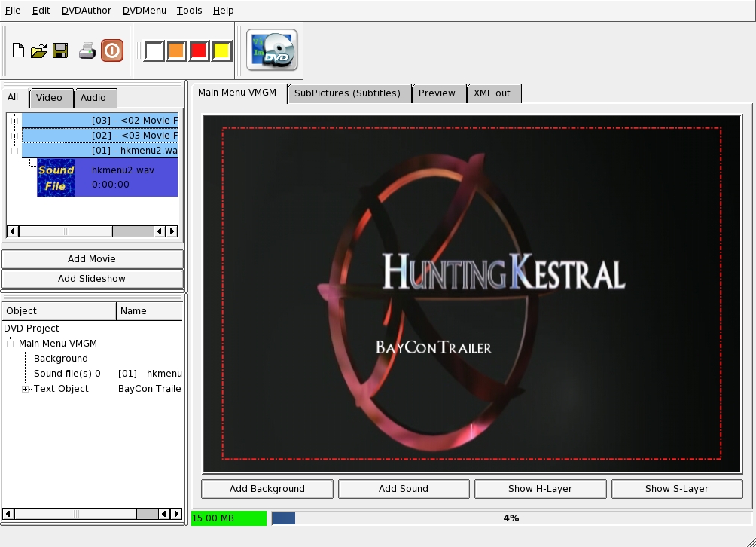Viewport: 756px width, 547px height.
Task: Click the Open folder icon
Action: pos(39,51)
